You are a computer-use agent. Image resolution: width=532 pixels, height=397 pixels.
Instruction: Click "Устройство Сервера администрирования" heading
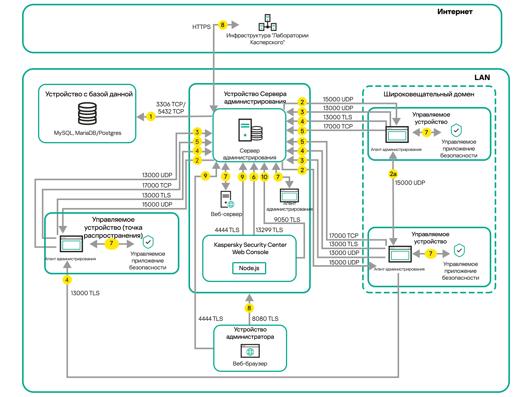pos(255,98)
